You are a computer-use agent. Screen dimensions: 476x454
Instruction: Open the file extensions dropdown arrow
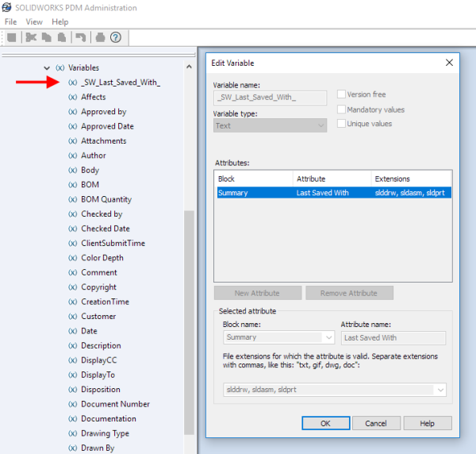(440, 390)
